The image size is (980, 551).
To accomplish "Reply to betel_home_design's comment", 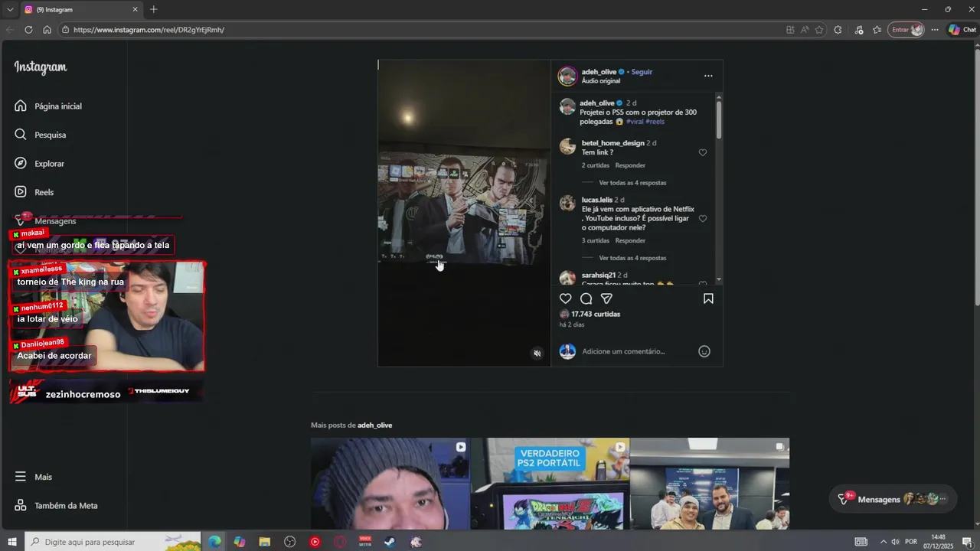I will click(630, 165).
